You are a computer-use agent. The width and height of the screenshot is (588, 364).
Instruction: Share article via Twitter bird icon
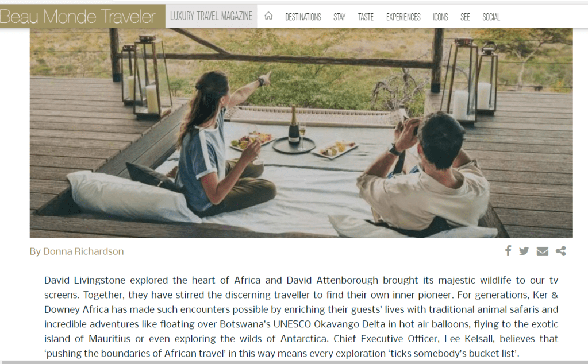click(x=524, y=251)
